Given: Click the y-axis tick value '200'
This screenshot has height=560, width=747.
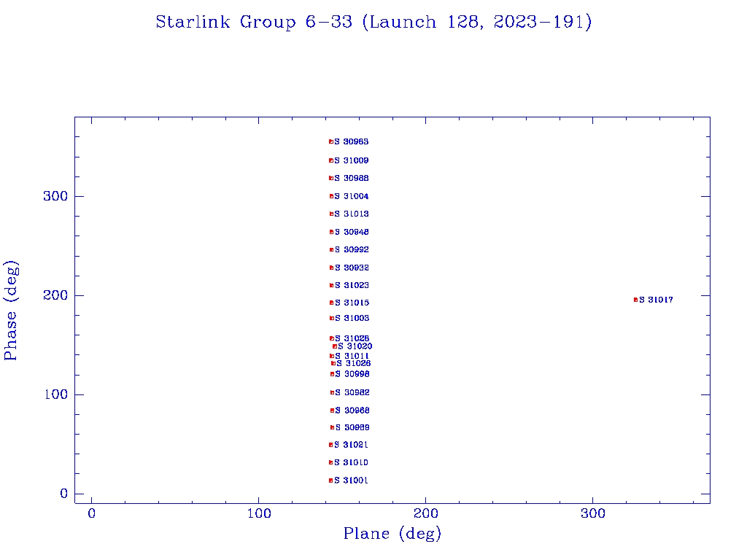Looking at the screenshot, I should (x=55, y=295).
